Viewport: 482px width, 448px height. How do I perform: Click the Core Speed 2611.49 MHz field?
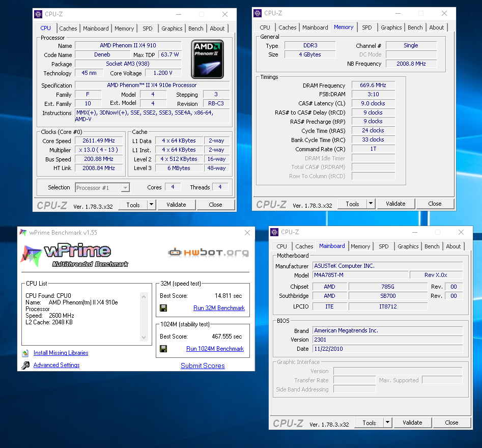(x=99, y=141)
